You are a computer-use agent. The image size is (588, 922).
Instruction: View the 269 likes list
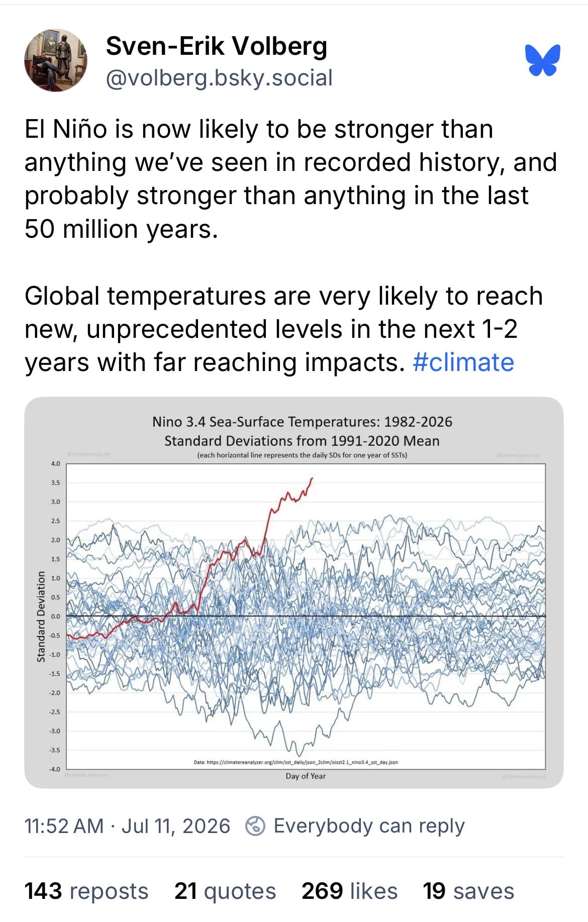(350, 891)
